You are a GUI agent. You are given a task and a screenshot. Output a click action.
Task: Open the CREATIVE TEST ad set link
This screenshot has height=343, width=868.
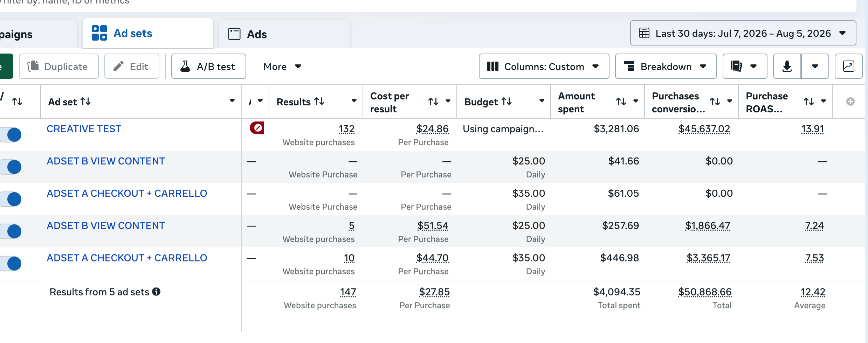84,129
